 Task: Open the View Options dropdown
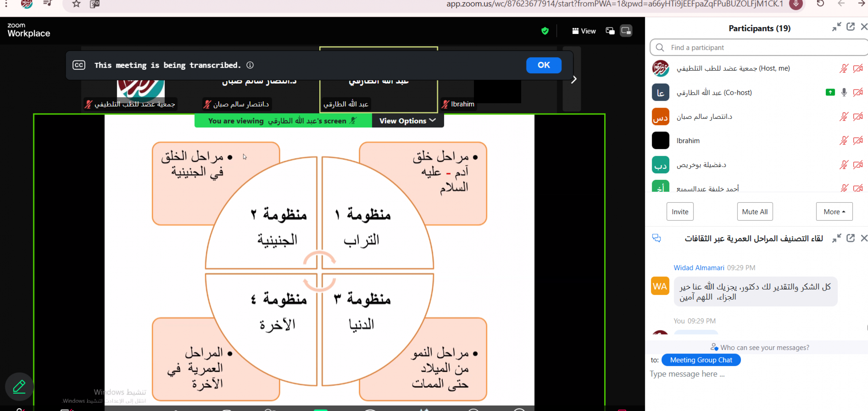pyautogui.click(x=407, y=121)
